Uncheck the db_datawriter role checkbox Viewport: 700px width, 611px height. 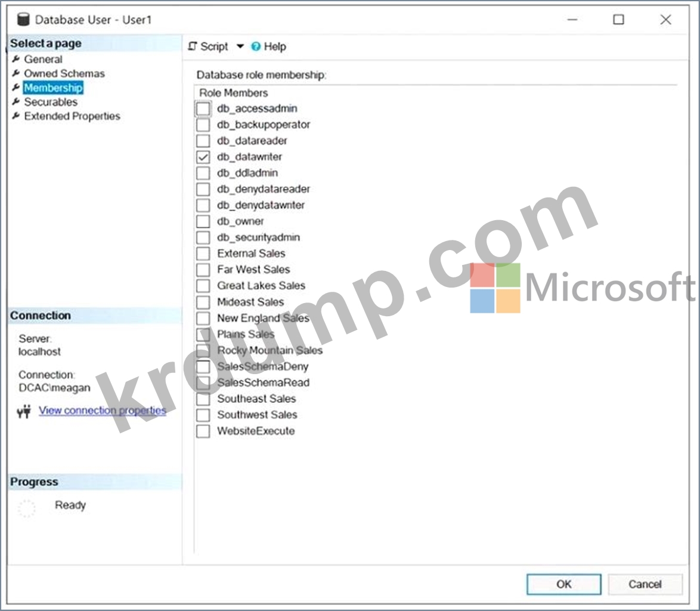tap(203, 157)
